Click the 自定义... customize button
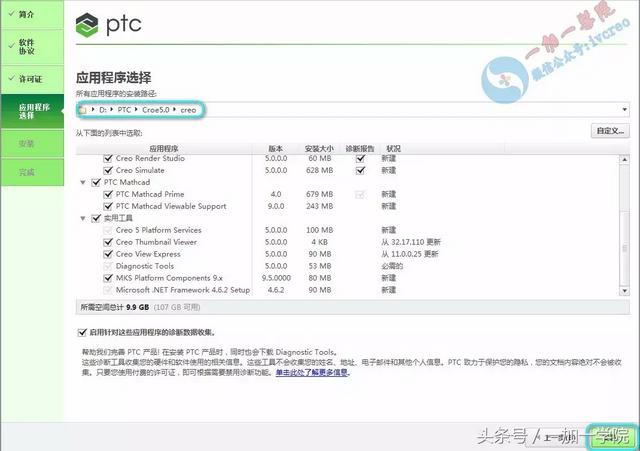The image size is (640, 451). coord(610,131)
